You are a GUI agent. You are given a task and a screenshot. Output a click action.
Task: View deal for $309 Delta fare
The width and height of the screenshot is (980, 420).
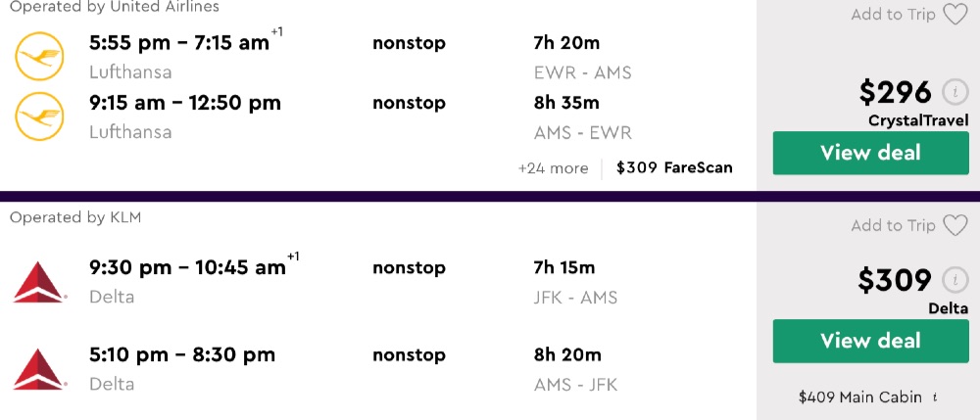coord(870,341)
